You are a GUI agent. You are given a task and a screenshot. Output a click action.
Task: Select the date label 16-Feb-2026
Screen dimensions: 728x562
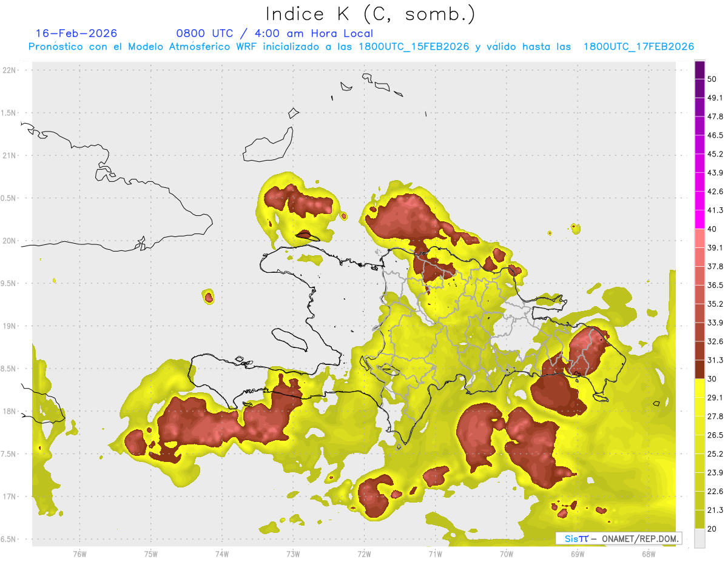[76, 33]
